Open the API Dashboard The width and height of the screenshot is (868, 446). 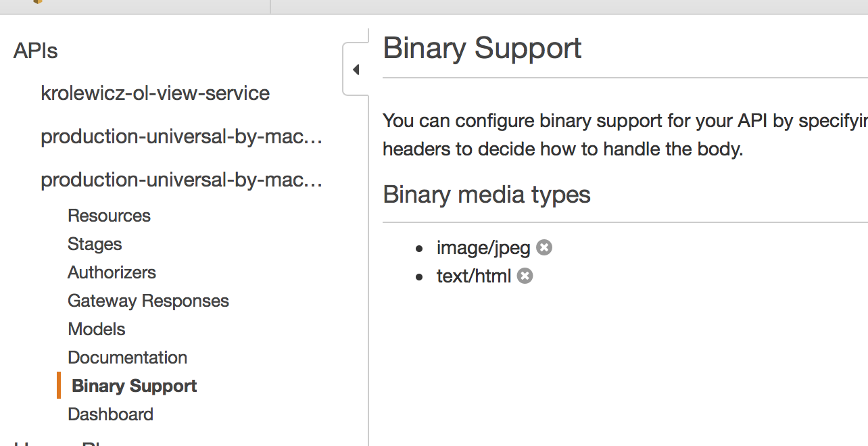(x=110, y=414)
